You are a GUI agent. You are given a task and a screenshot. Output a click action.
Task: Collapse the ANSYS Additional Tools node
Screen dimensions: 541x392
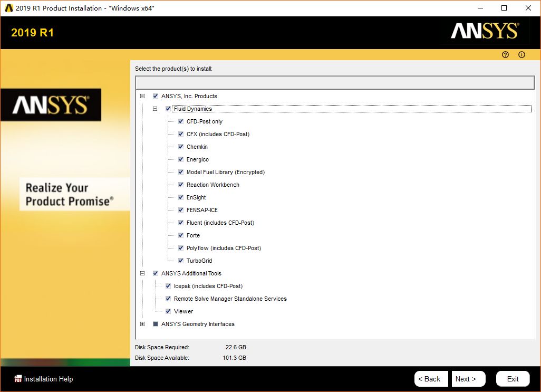click(142, 273)
